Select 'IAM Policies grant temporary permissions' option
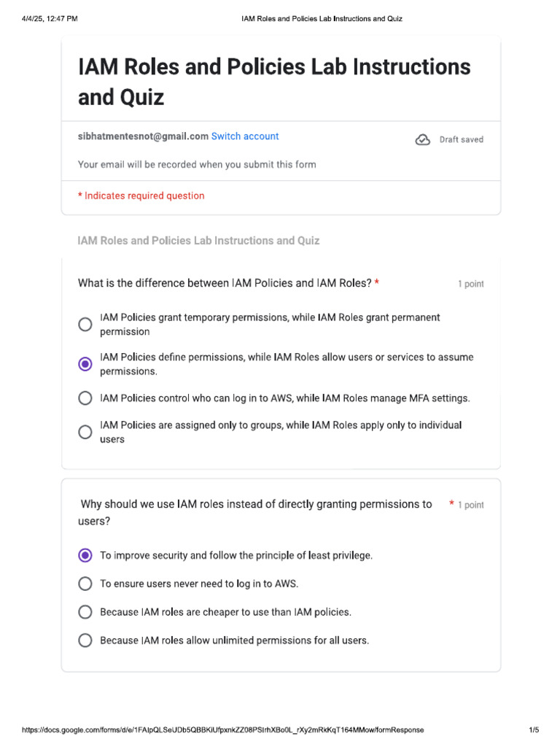Viewport: 560px width, 747px height. (85, 325)
